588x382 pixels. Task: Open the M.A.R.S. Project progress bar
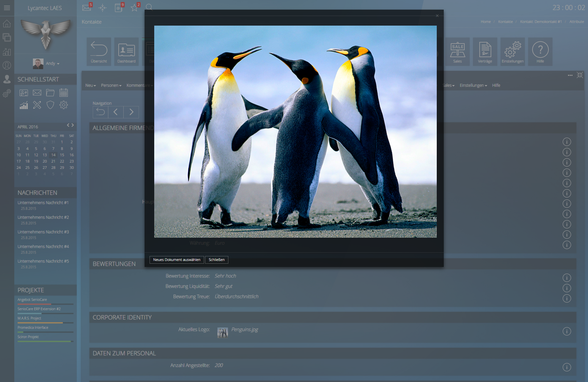point(46,322)
